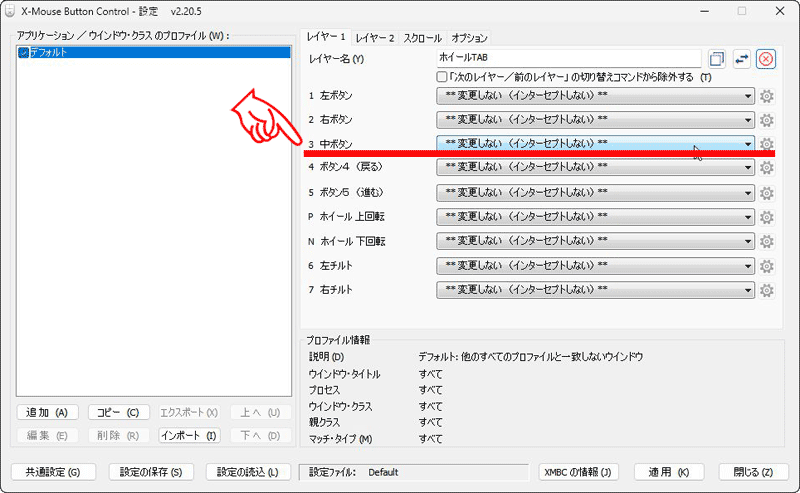This screenshot has width=800, height=493.
Task: Click the コピー (C) button
Action: (118, 412)
